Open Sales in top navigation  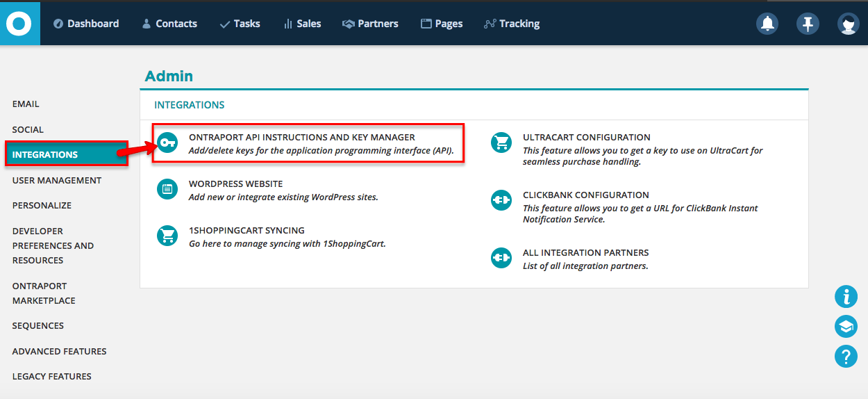click(x=302, y=24)
